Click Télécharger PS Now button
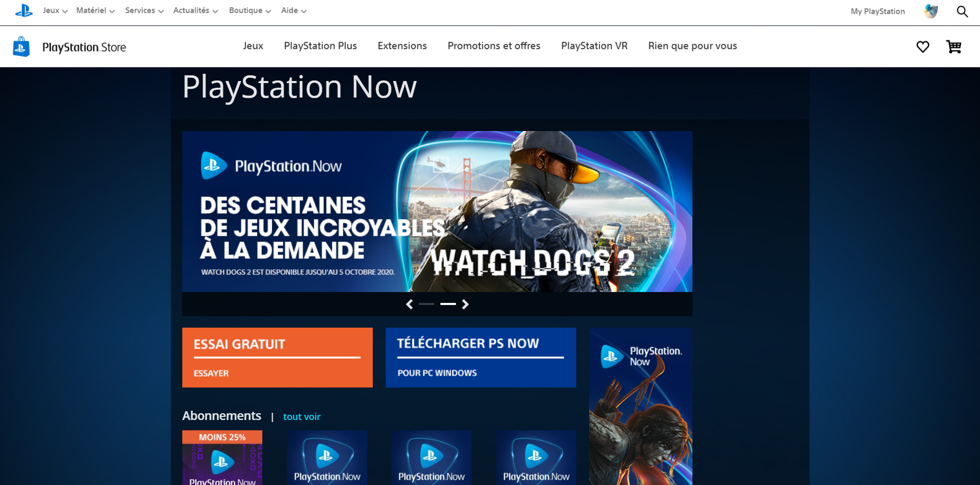Image resolution: width=980 pixels, height=485 pixels. (x=481, y=358)
